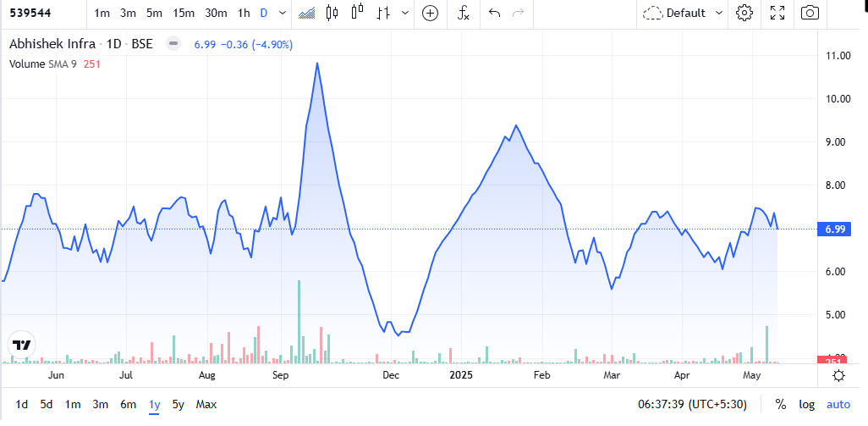Click the 6.99 current price label on axis
868x426 pixels.
pyautogui.click(x=834, y=229)
